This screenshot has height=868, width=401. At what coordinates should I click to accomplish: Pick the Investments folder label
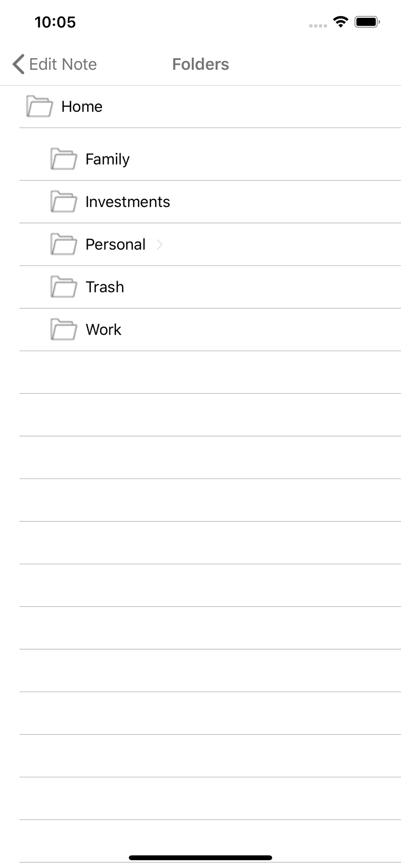[128, 202]
